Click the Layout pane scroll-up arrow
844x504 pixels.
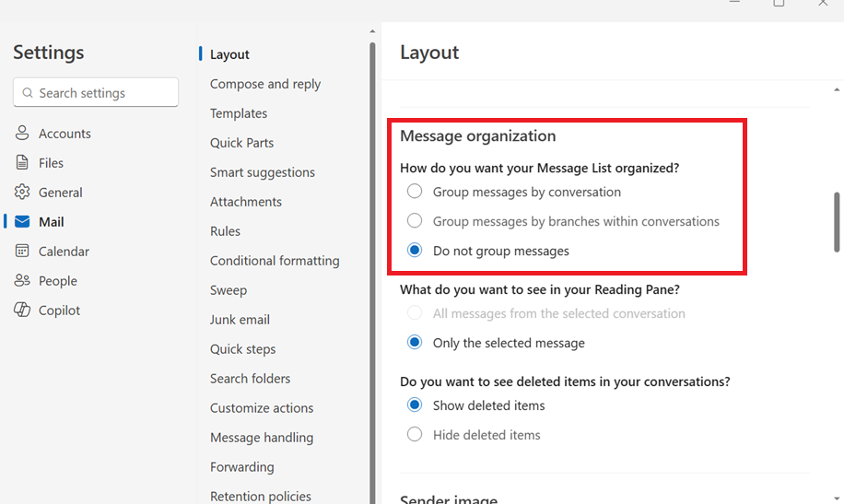pyautogui.click(x=837, y=90)
